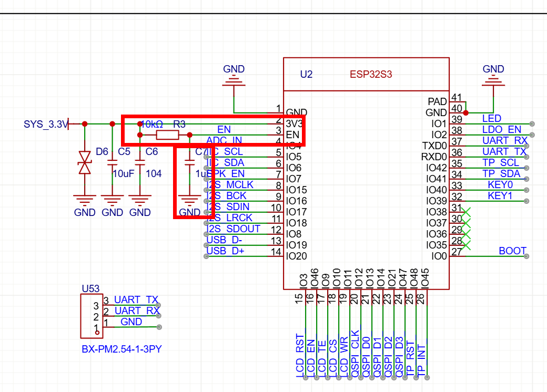
Task: Select the EN net label on pin 3
Action: pyautogui.click(x=224, y=130)
